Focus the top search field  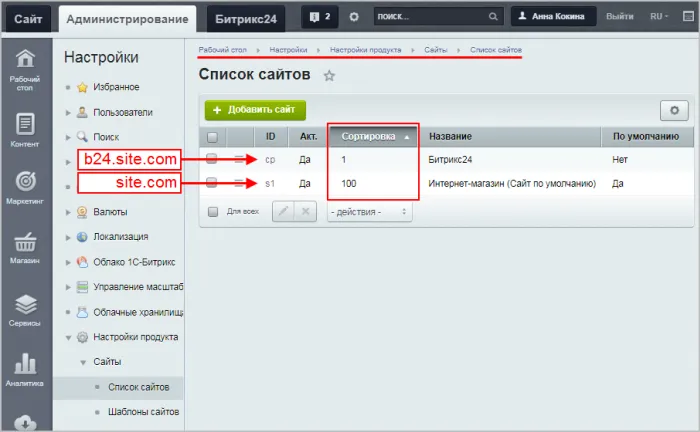pos(432,17)
